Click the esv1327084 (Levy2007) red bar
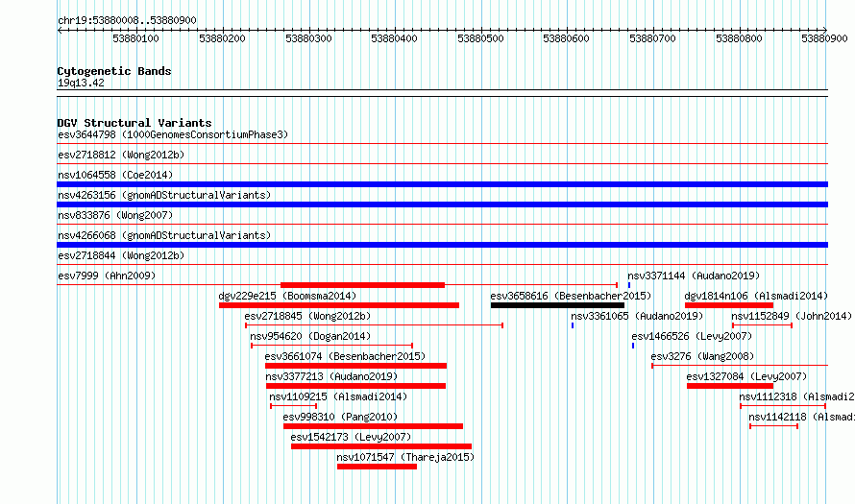 tap(730, 386)
